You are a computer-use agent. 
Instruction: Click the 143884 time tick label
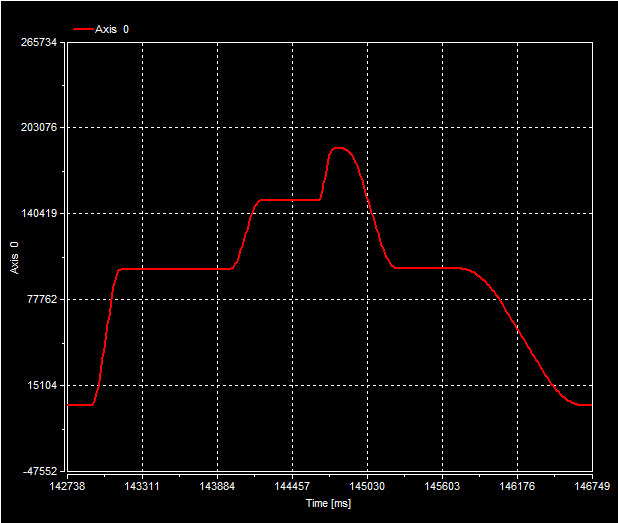[x=216, y=486]
